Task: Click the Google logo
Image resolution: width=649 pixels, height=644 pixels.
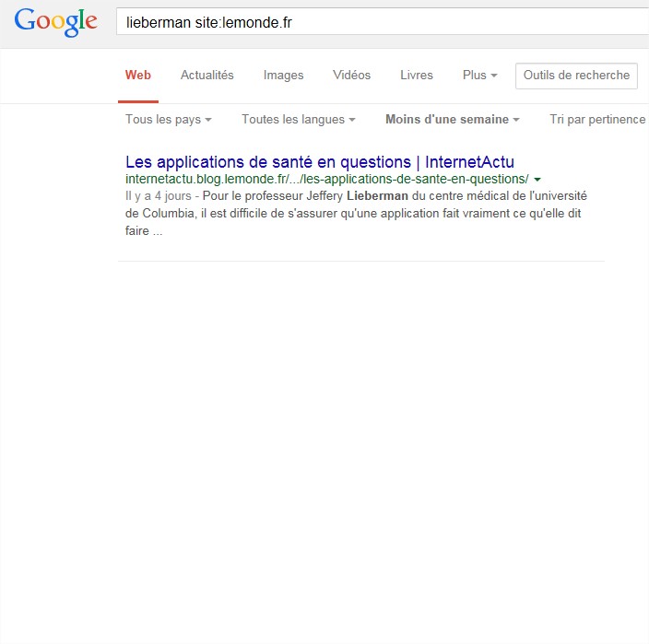Action: click(56, 22)
